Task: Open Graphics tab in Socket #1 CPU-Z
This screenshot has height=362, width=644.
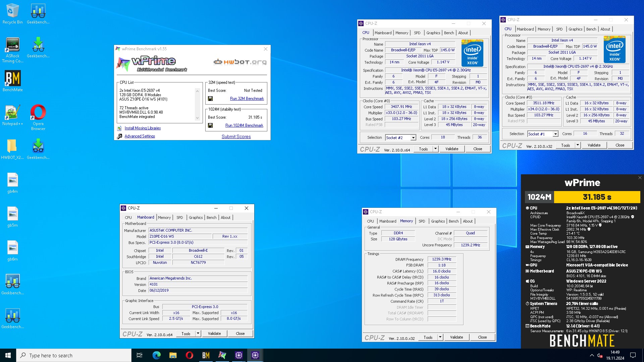Action: point(576,29)
